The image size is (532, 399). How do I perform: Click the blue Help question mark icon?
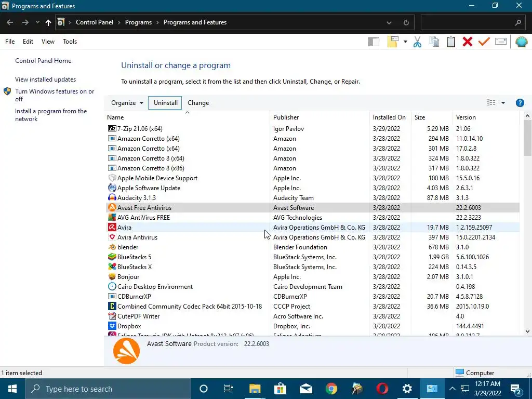click(x=520, y=103)
